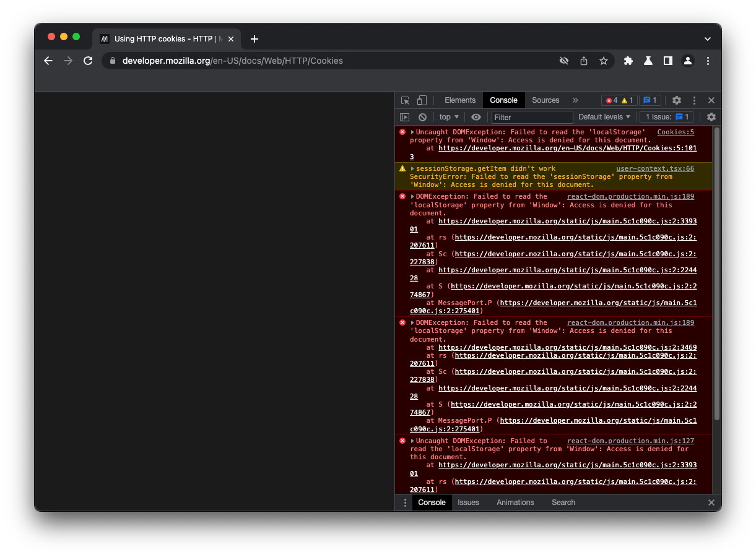The image size is (756, 557).
Task: Select the Console panel tab at top
Action: click(503, 100)
